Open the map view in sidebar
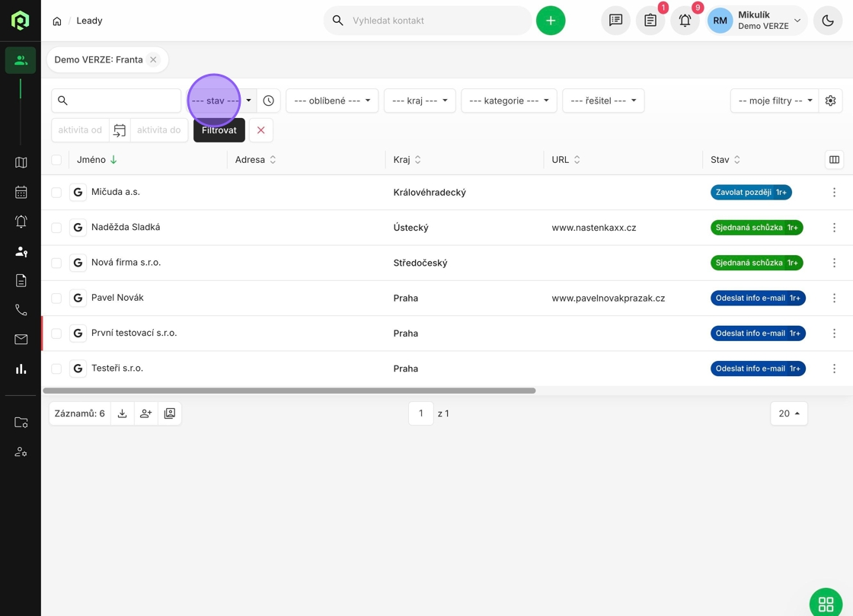Screen dimensions: 853x616 point(21,162)
